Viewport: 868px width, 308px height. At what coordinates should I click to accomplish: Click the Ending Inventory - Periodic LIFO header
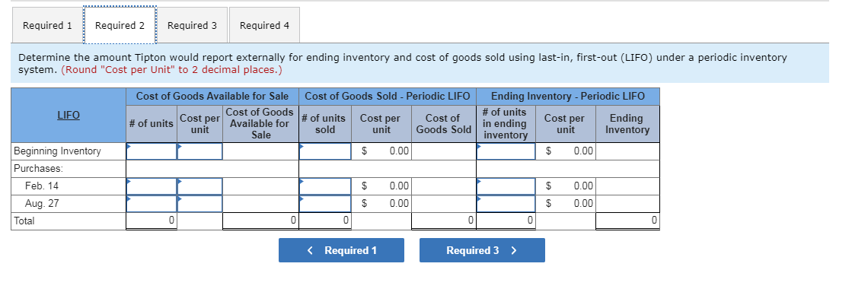568,97
